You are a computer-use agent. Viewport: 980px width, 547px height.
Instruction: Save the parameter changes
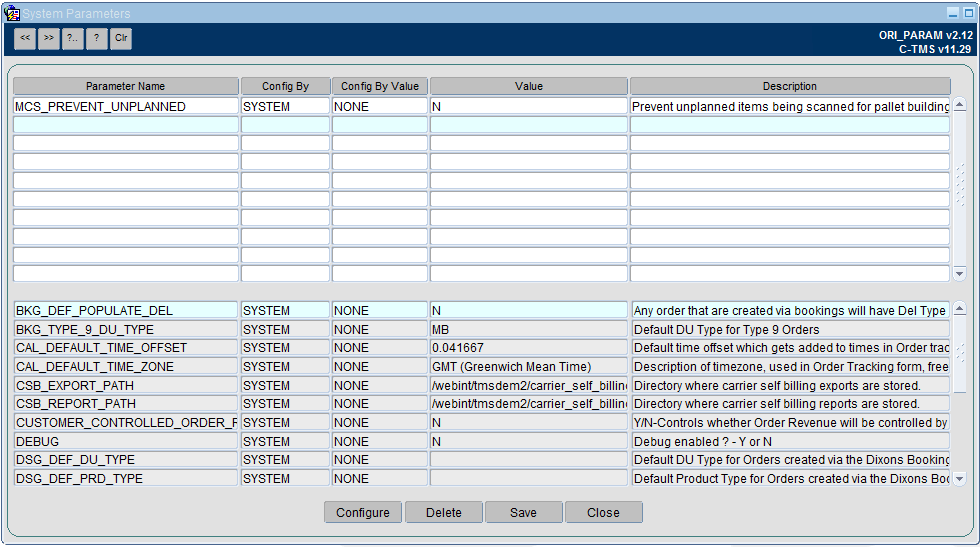point(523,512)
